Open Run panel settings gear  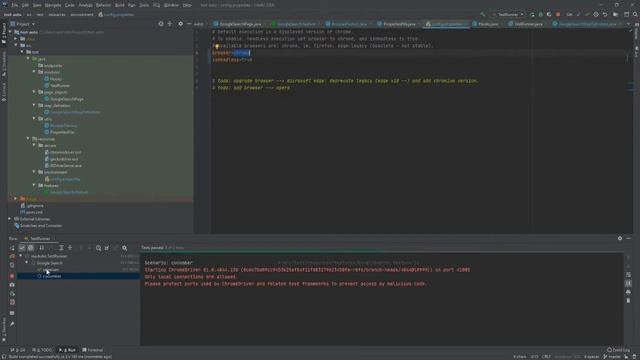click(620, 238)
